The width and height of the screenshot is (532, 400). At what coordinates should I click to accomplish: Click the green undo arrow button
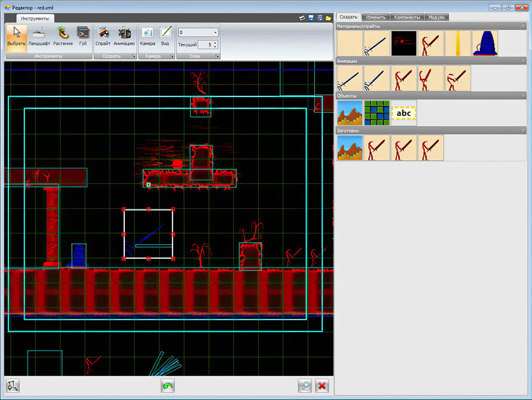click(x=168, y=386)
